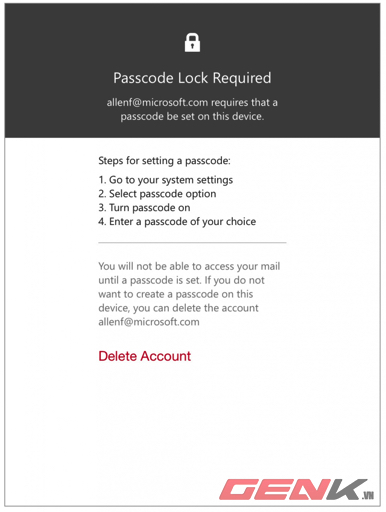Click the "passcode be set on this device" line

tap(192, 117)
